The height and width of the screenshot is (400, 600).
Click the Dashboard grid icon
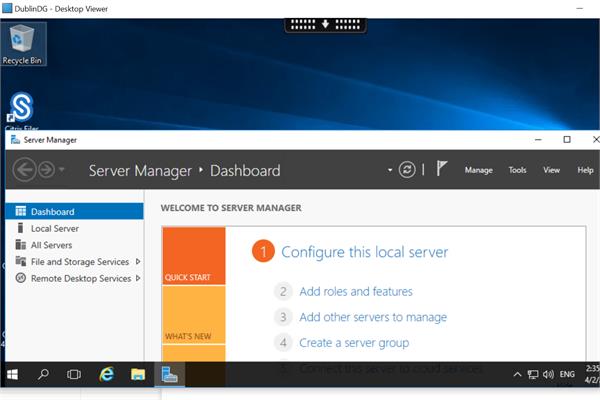[x=21, y=211]
